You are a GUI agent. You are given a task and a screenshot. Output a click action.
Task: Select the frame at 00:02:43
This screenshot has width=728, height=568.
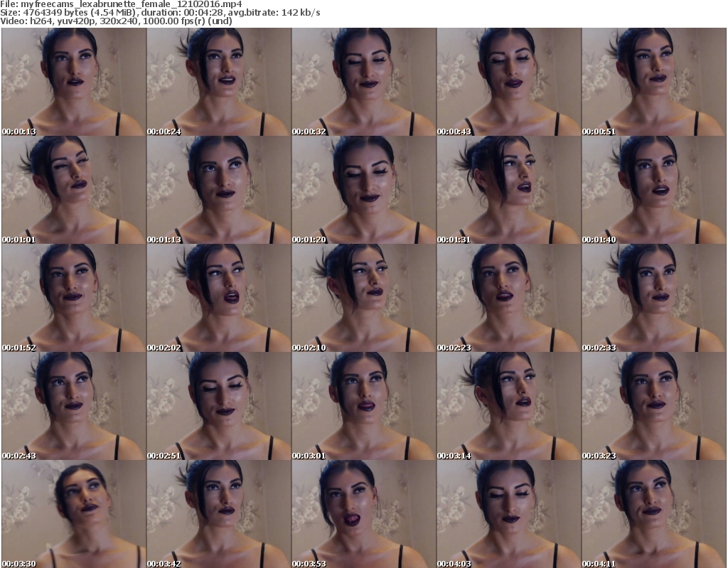point(73,406)
